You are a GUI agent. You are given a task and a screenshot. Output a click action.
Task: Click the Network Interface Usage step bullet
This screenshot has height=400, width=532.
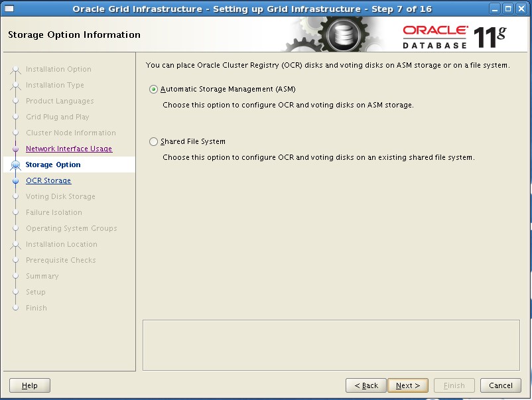[16, 149]
